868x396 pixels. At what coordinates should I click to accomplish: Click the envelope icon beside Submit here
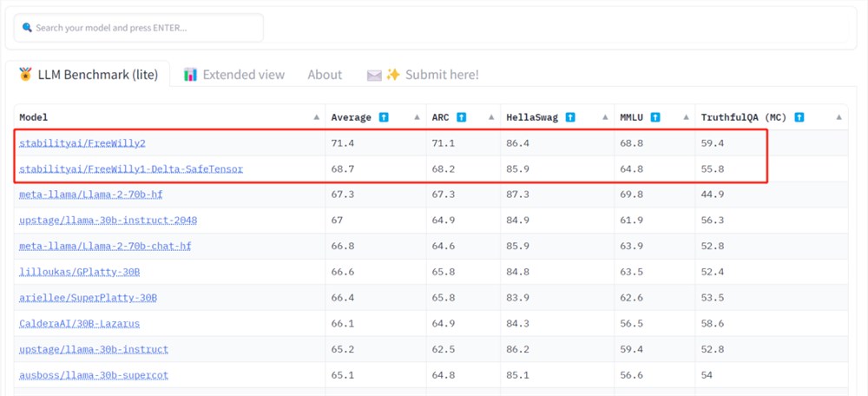(x=374, y=76)
